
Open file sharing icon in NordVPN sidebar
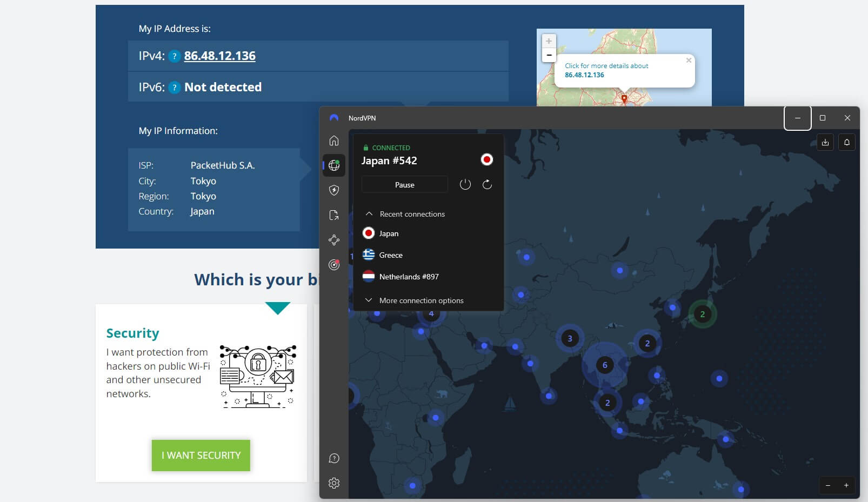(x=334, y=215)
